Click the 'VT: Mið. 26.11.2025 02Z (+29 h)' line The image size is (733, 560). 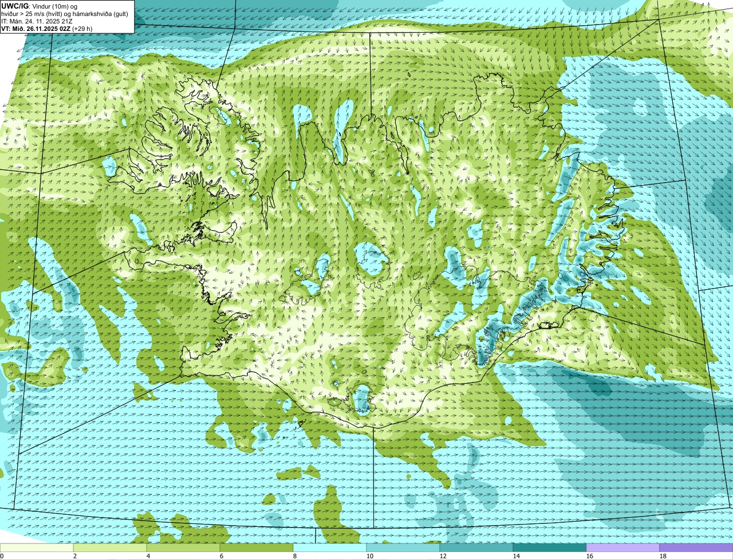click(47, 28)
